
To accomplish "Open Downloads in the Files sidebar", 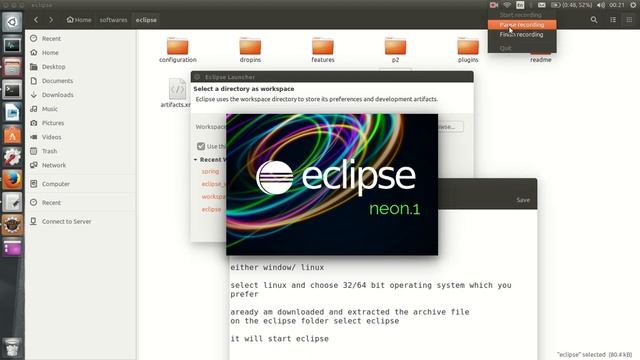I will click(58, 95).
